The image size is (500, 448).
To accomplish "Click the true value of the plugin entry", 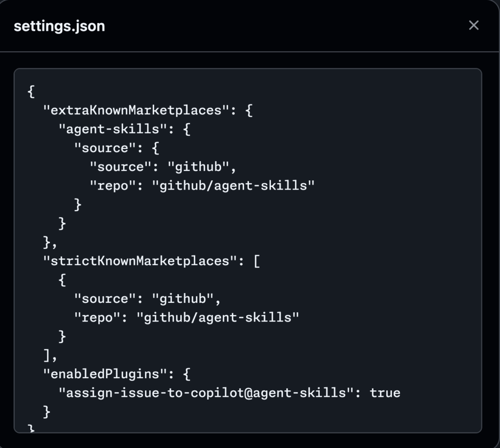I will 385,393.
